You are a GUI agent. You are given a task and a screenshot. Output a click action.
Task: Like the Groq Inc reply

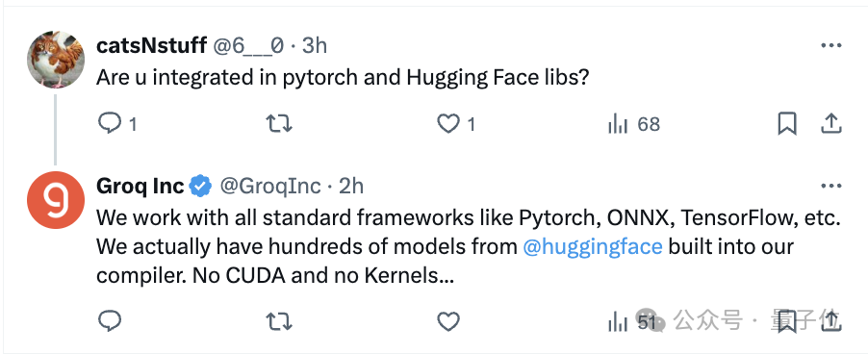(448, 321)
